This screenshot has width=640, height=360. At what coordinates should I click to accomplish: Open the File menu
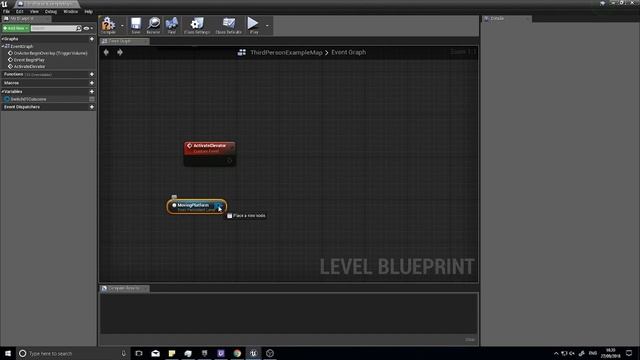coord(6,11)
